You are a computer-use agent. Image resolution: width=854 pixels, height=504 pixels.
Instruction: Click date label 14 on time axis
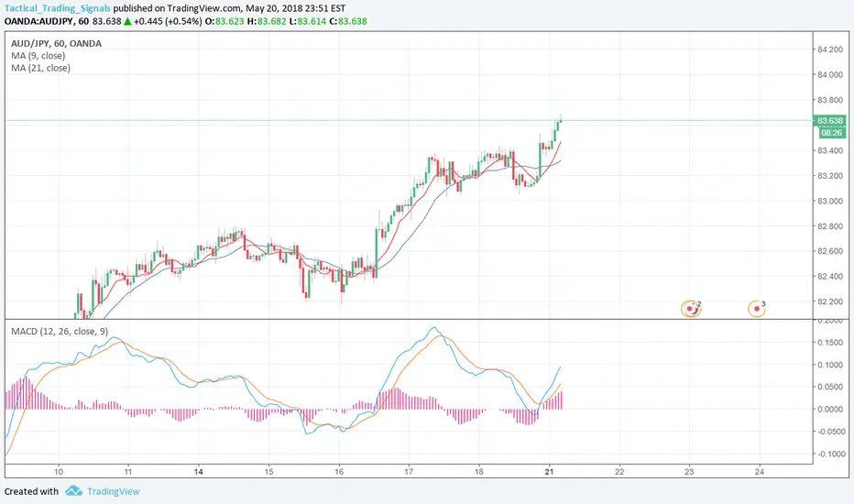coord(198,472)
